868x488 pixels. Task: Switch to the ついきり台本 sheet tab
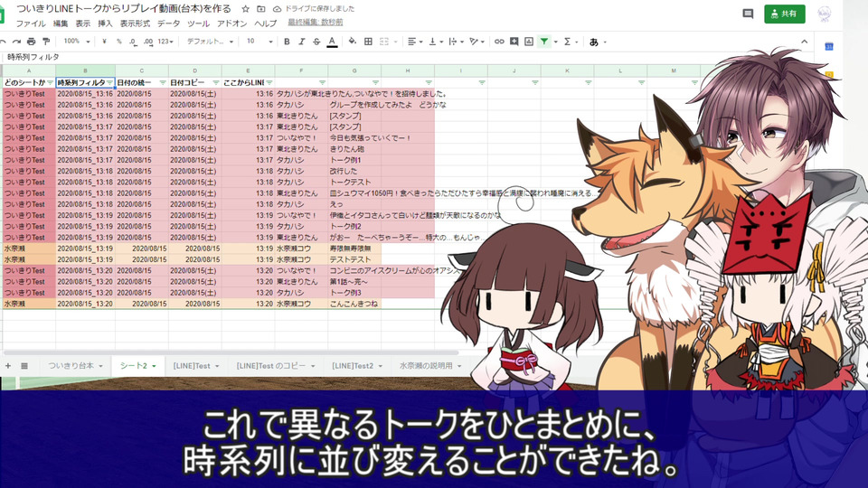[x=75, y=366]
